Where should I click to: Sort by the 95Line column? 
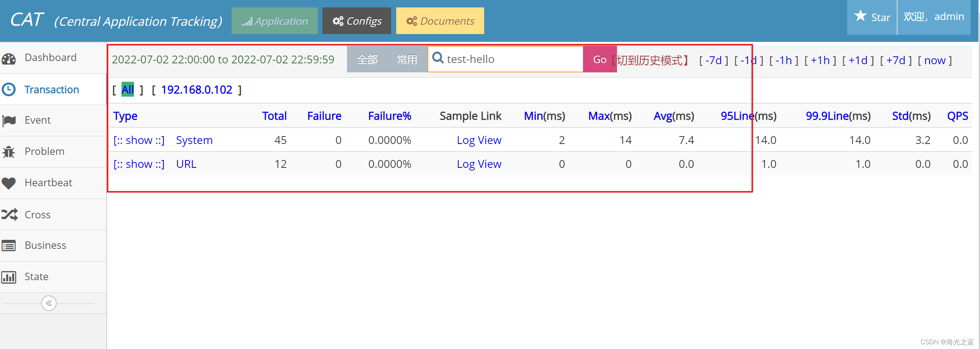737,116
